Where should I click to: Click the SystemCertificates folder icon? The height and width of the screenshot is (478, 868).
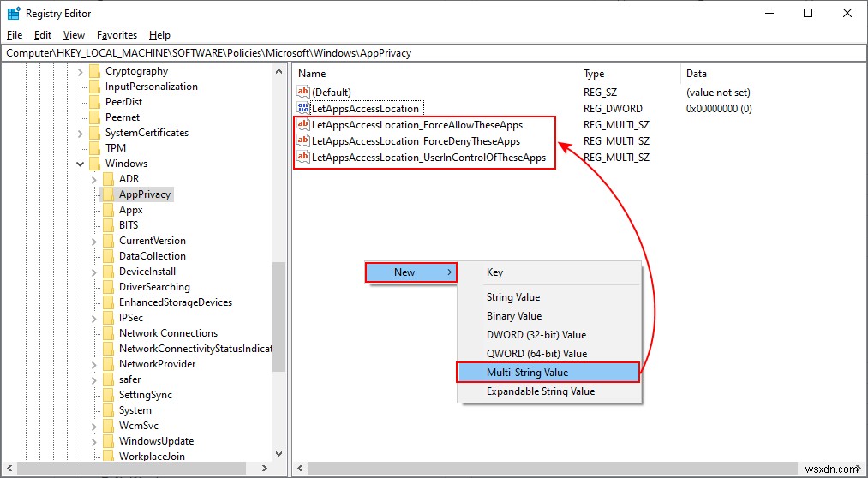click(x=94, y=133)
